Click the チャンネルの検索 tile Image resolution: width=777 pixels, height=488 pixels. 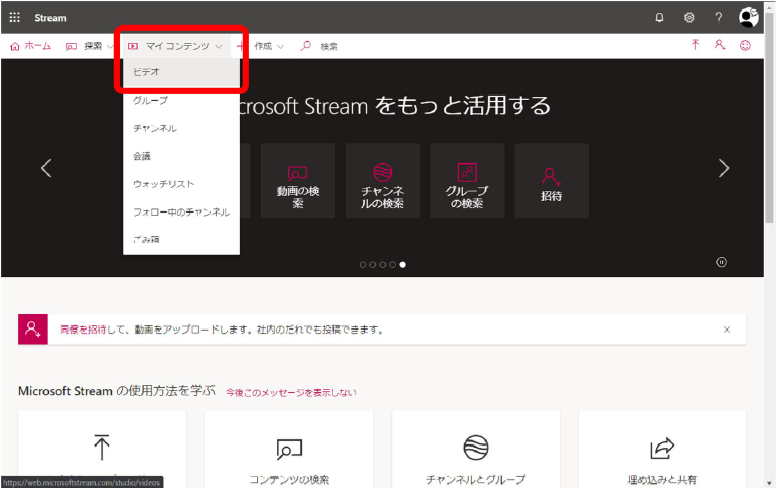click(x=383, y=181)
